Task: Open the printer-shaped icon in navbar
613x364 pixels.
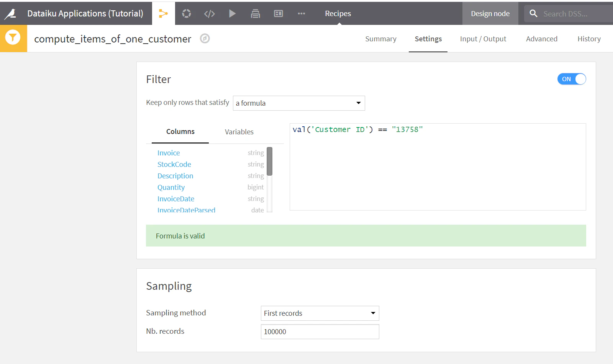Action: coord(256,14)
